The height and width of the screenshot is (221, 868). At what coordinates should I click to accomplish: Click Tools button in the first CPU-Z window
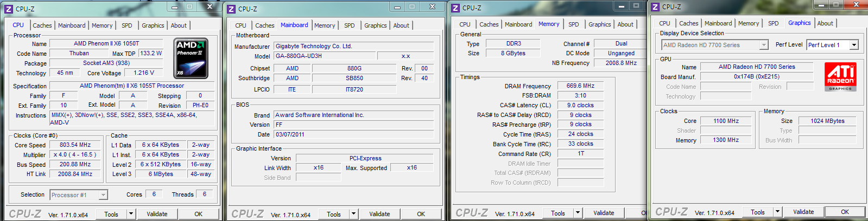click(111, 214)
